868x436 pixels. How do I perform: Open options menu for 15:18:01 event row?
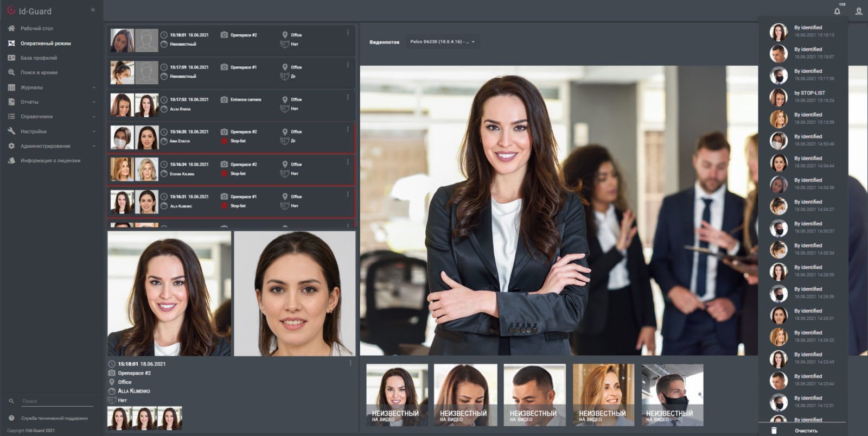pos(348,33)
